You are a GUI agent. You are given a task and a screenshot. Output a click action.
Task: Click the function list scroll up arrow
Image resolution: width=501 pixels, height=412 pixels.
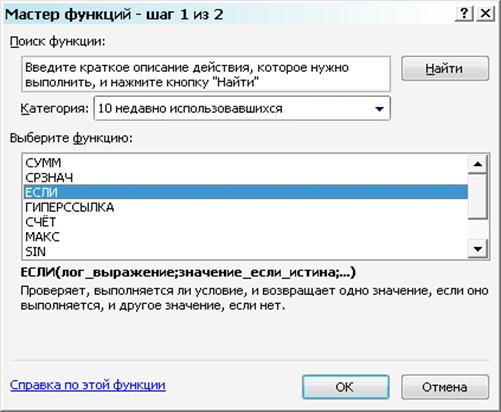click(x=478, y=164)
